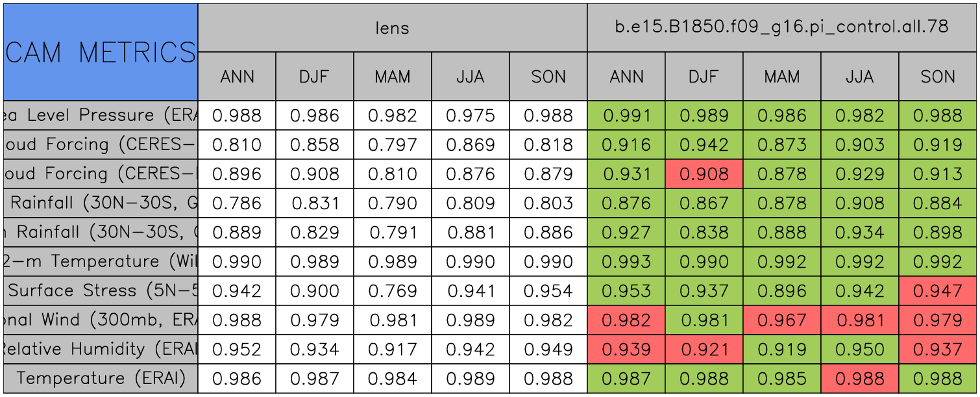Click the CAM METRICS header cell
The image size is (980, 397).
[x=101, y=52]
